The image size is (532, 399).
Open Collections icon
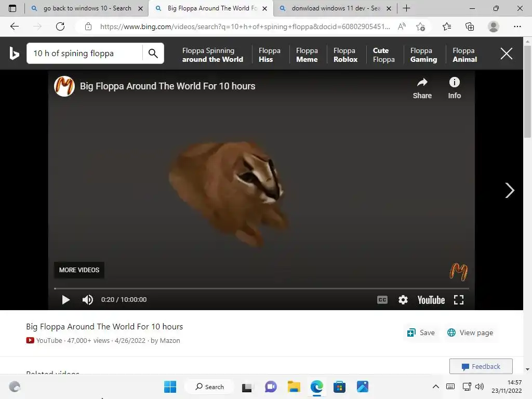click(x=470, y=26)
